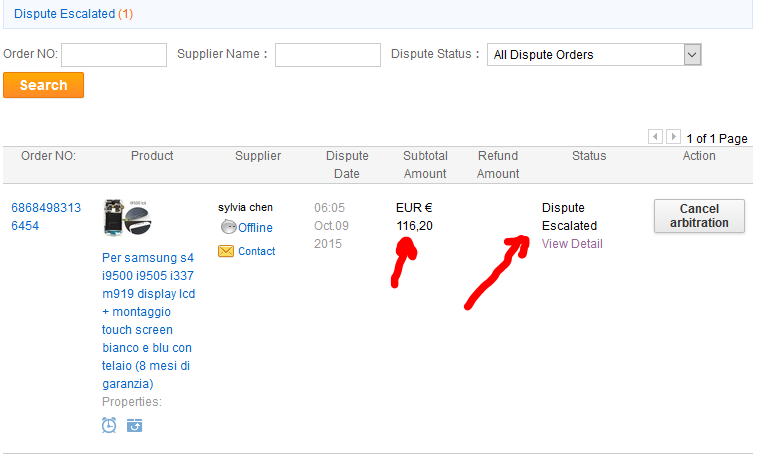Click the envelope Contact icon
This screenshot has height=463, width=773.
pos(226,251)
